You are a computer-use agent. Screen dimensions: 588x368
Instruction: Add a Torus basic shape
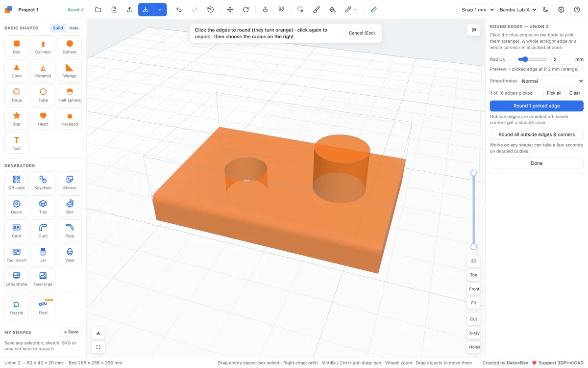pos(17,94)
